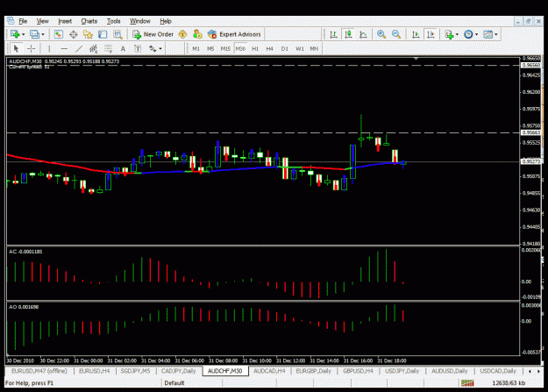Click the Periods clock icon
Screen dimensions: 548x392
[x=468, y=34]
